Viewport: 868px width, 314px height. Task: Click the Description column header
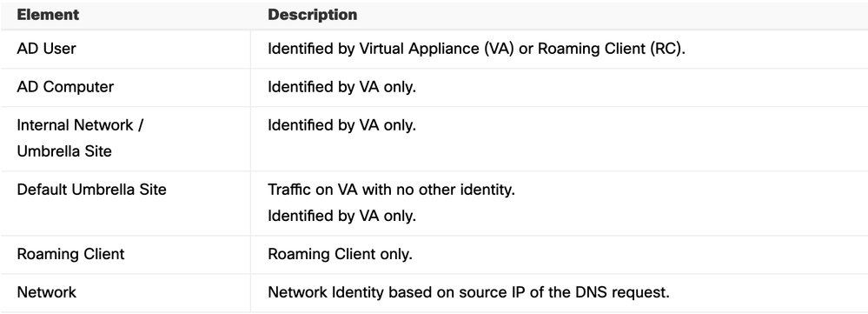pyautogui.click(x=312, y=15)
